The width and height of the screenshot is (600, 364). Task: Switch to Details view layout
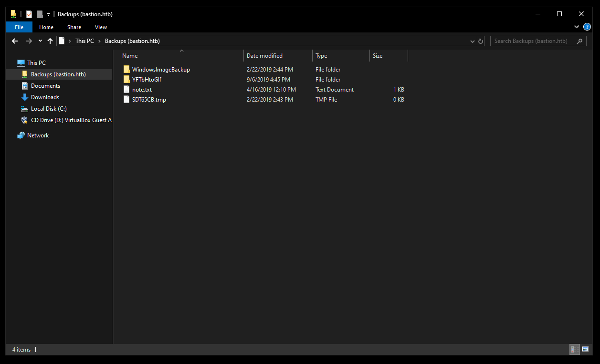pos(574,350)
